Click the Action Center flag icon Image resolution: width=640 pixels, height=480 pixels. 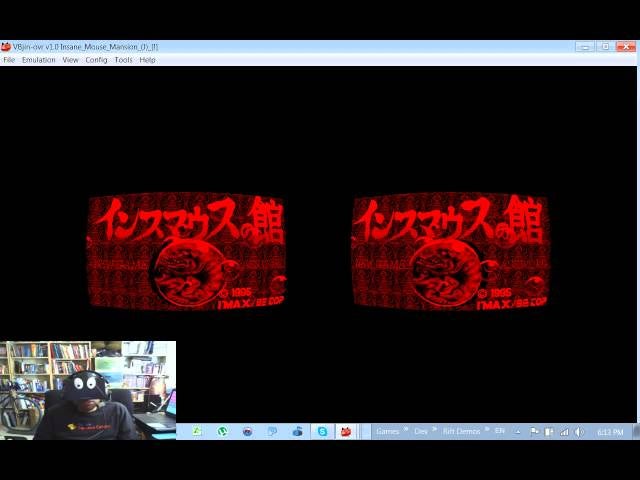pyautogui.click(x=535, y=431)
